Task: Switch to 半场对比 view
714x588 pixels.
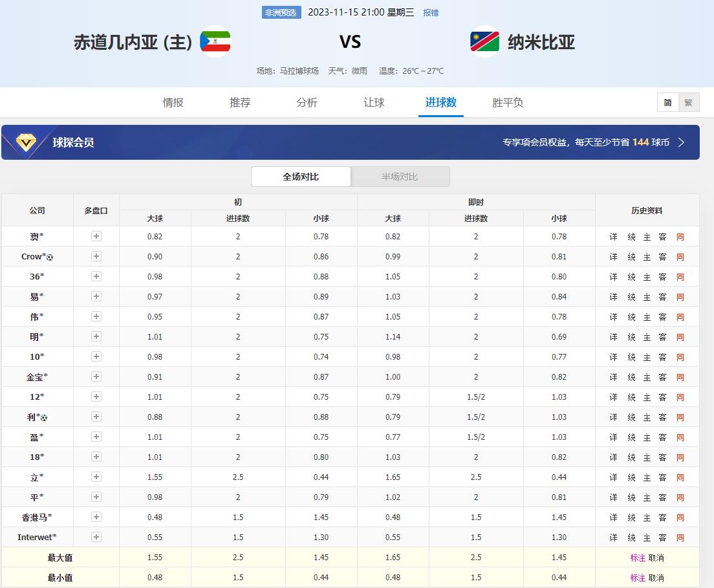Action: coord(400,177)
